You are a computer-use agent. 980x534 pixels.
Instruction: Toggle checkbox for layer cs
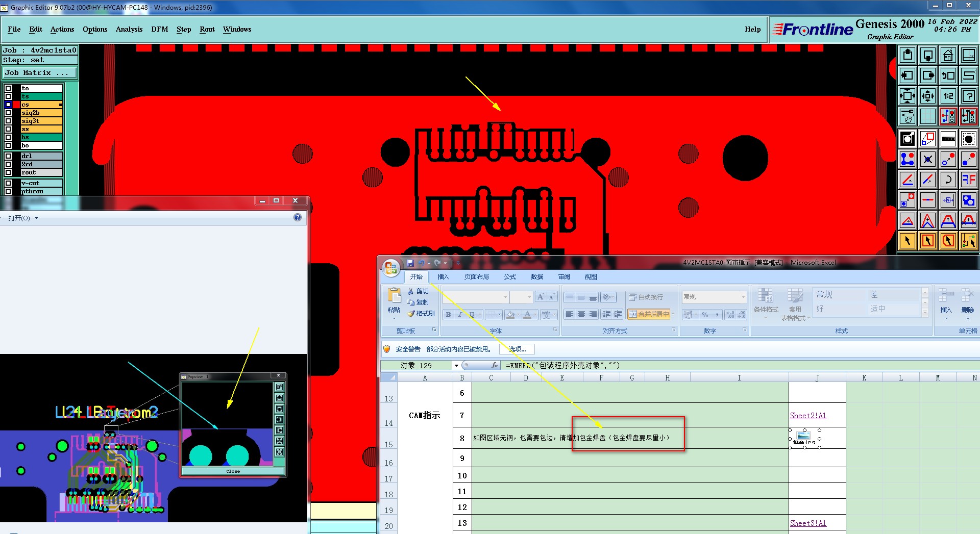coord(8,105)
